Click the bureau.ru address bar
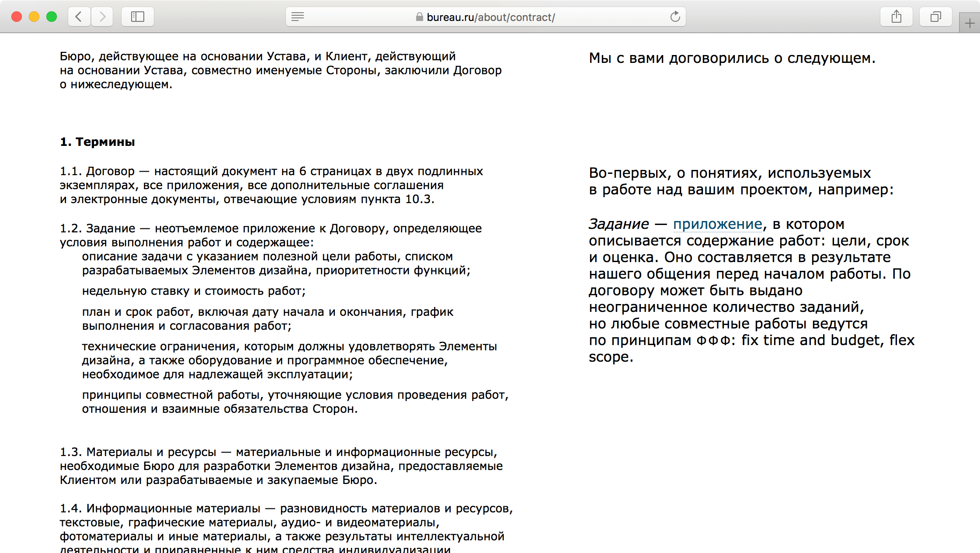This screenshot has height=553, width=980. (x=490, y=17)
